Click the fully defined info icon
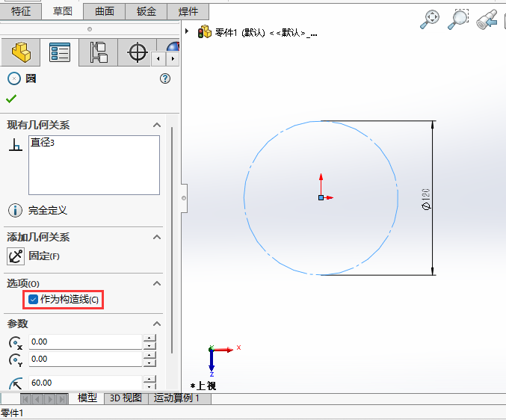The width and height of the screenshot is (506, 420). 15,210
